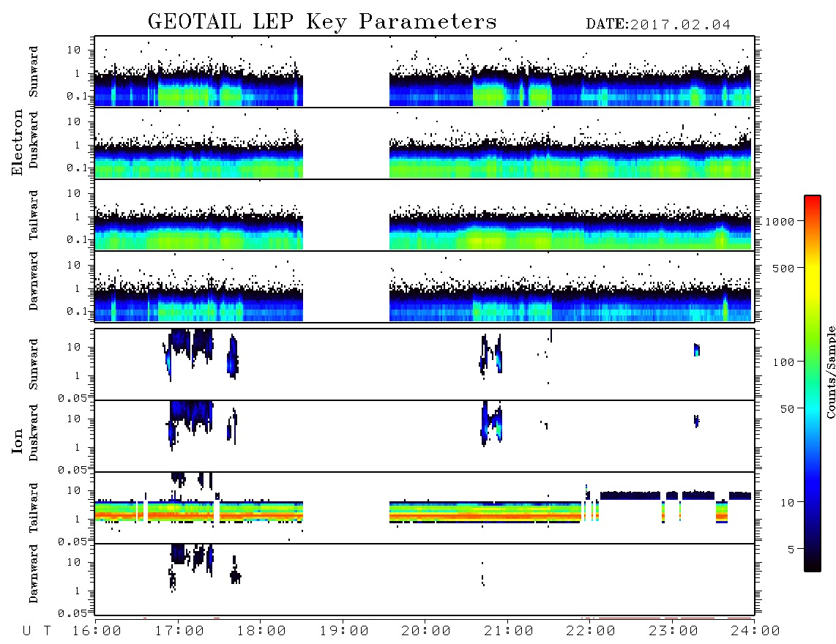Click the Ion "Sunward" panel label
The width and height of the screenshot is (836, 644).
point(34,364)
